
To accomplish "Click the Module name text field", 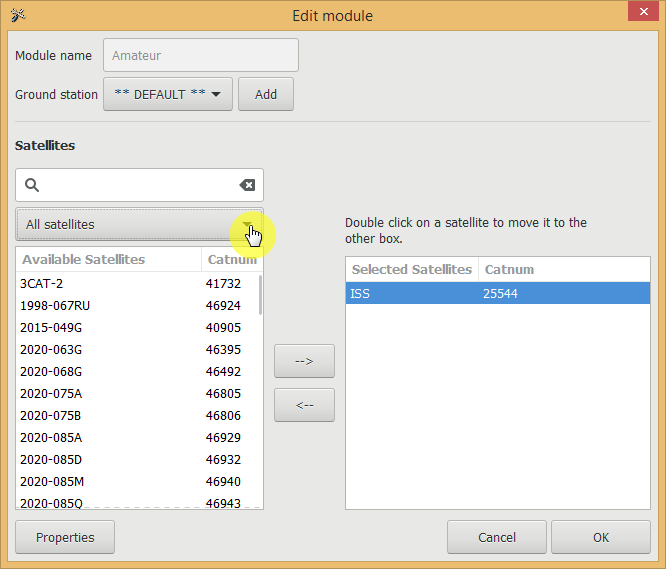I will click(201, 56).
